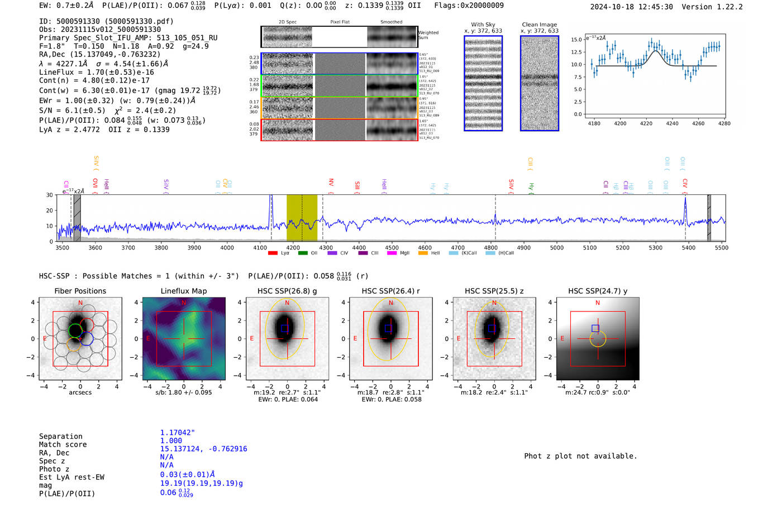
Task: Click the green Hγ line label above spectrum
Action: tap(531, 187)
